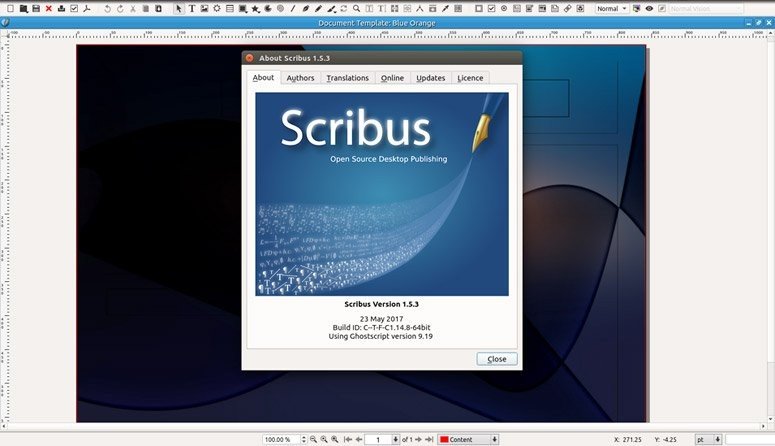
Task: Close the About Scribus dialog via title bar
Action: pos(250,58)
